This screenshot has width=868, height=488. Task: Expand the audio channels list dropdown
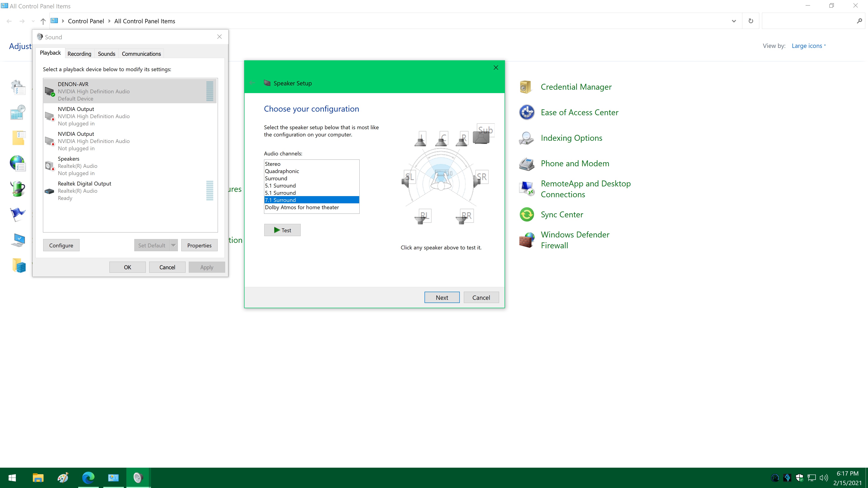tap(311, 185)
